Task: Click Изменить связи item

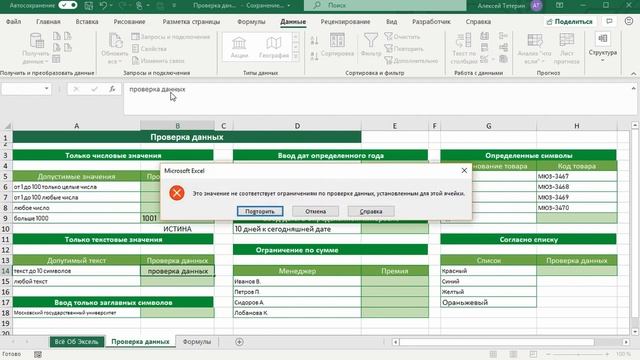Action: pos(158,61)
